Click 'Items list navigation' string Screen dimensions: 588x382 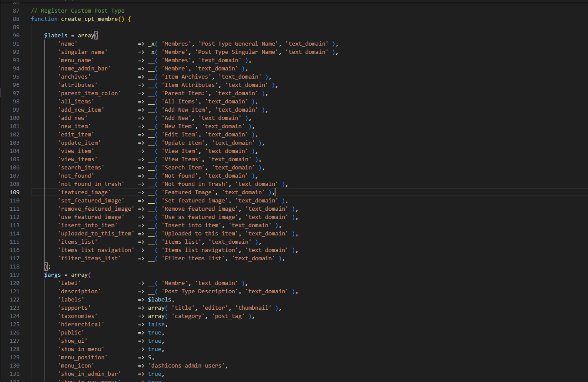(x=200, y=250)
